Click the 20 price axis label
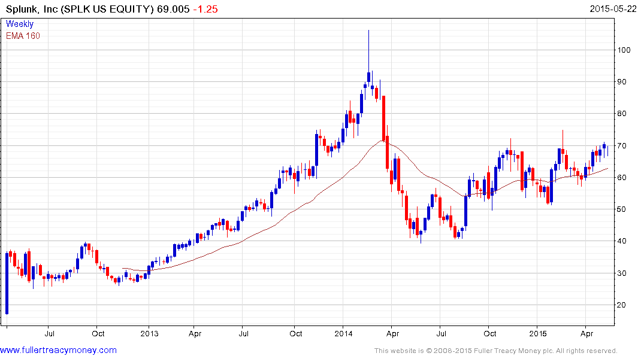The height and width of the screenshot is (359, 644). 622,305
